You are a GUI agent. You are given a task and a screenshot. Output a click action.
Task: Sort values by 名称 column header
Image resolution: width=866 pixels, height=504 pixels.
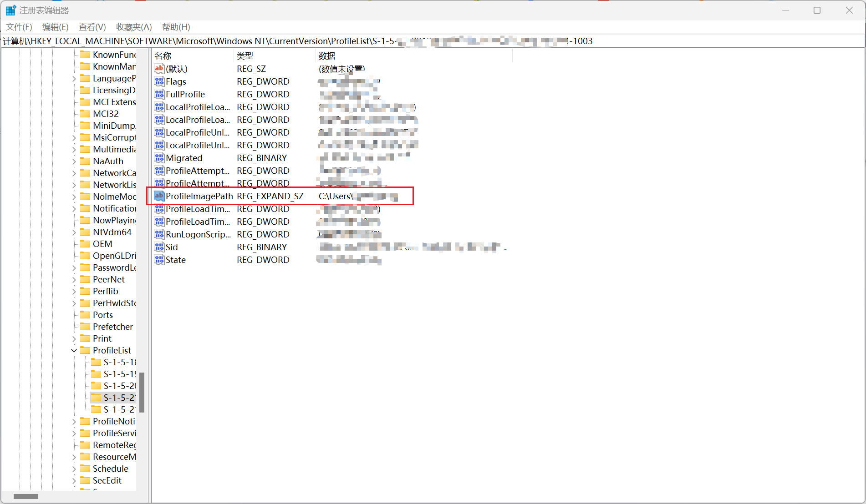coord(193,55)
